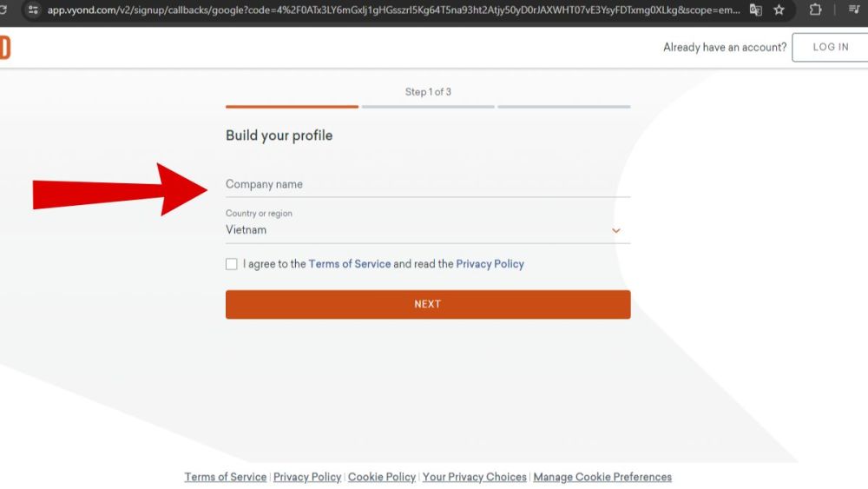Screen dimensions: 868x489
Task: Click the first step progress bar segment
Action: tap(292, 107)
